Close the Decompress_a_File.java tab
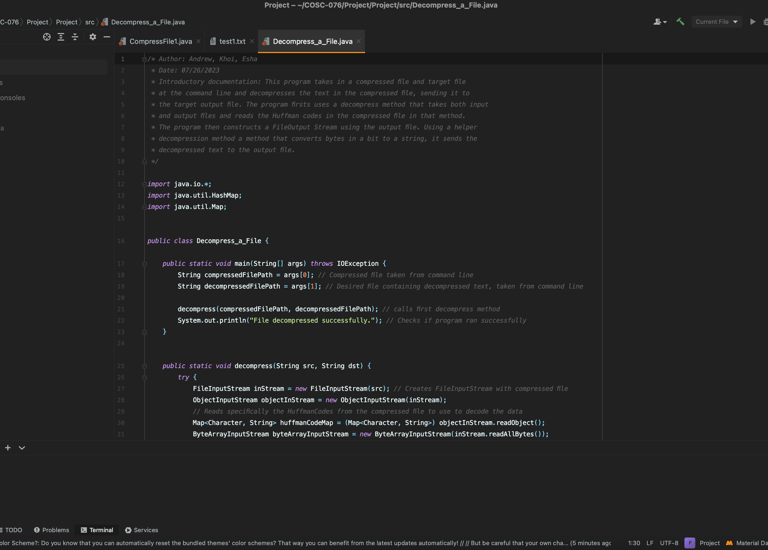This screenshot has width=768, height=550. pos(359,41)
